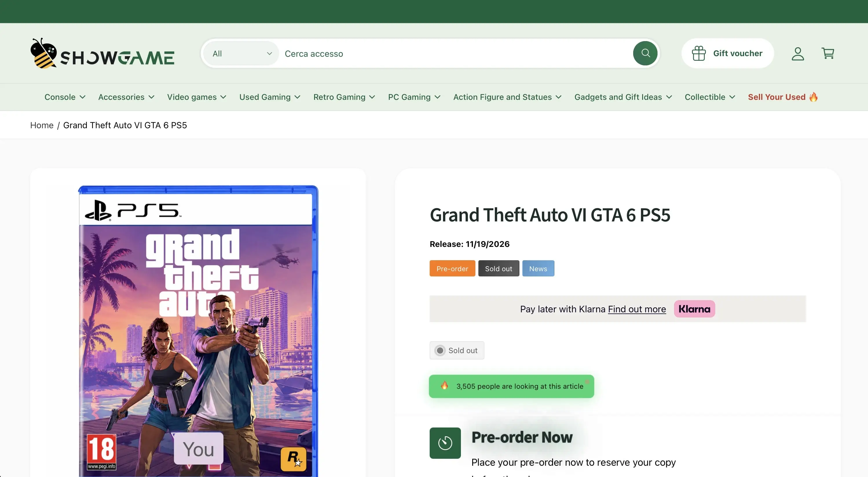Screen dimensions: 868x477
Task: Expand the Collectible menu
Action: click(x=710, y=97)
